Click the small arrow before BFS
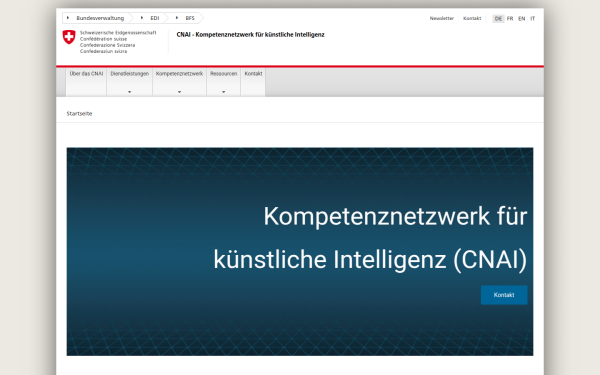This screenshot has height=375, width=600. [177, 18]
